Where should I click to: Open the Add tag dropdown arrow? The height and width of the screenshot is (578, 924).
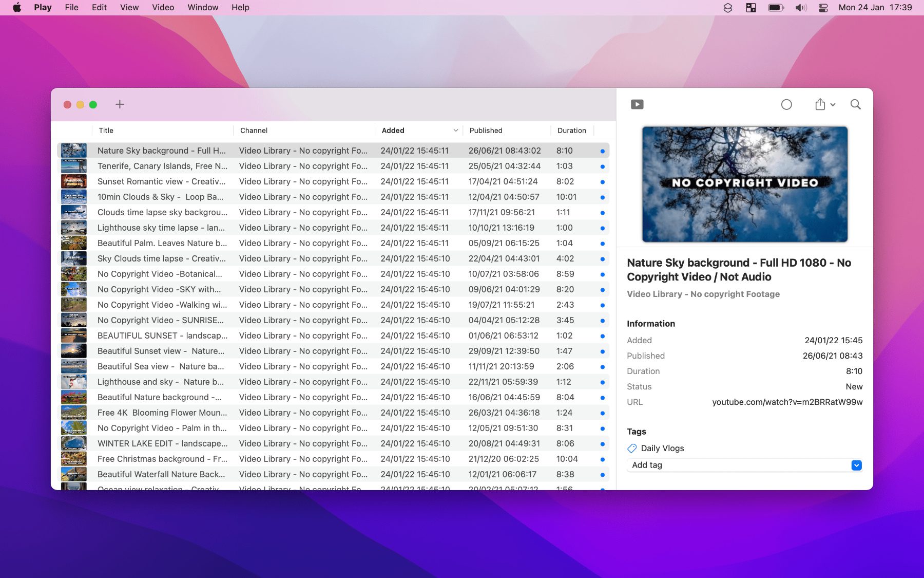pos(856,465)
